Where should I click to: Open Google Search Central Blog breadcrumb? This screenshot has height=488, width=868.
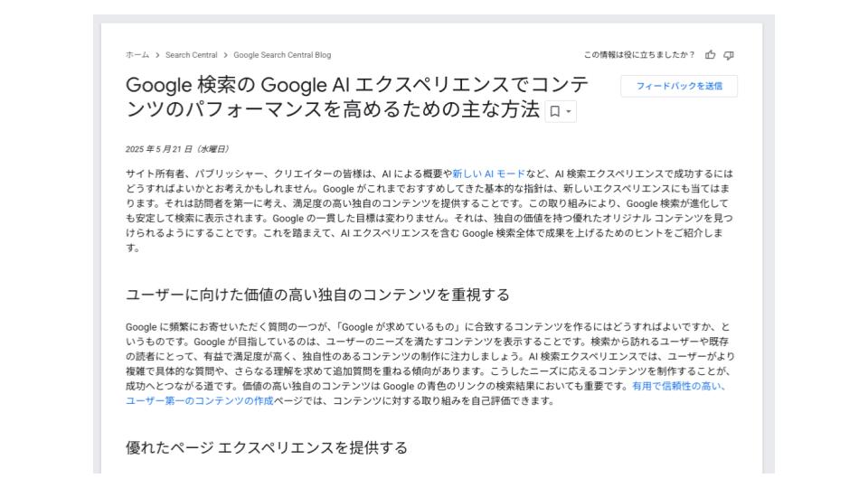[x=282, y=55]
